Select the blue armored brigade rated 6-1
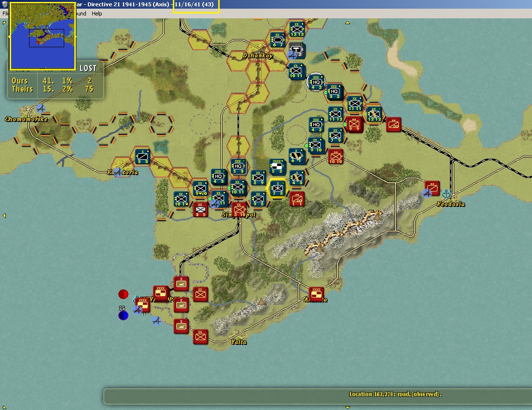The height and width of the screenshot is (410, 532). click(296, 156)
